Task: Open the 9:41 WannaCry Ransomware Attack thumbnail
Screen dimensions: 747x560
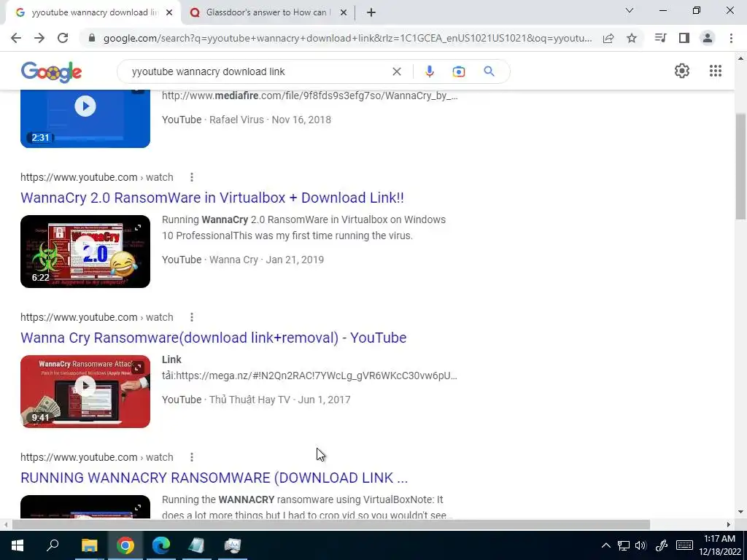Action: [85, 392]
